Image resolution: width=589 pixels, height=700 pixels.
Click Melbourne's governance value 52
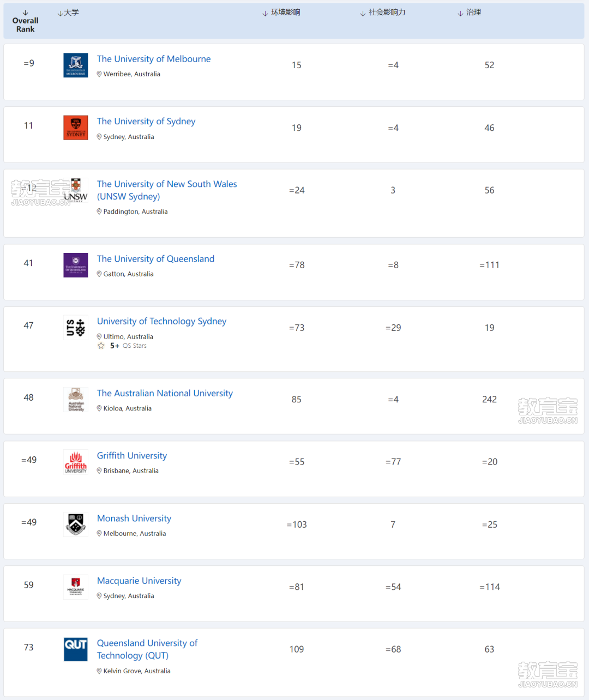pos(490,65)
